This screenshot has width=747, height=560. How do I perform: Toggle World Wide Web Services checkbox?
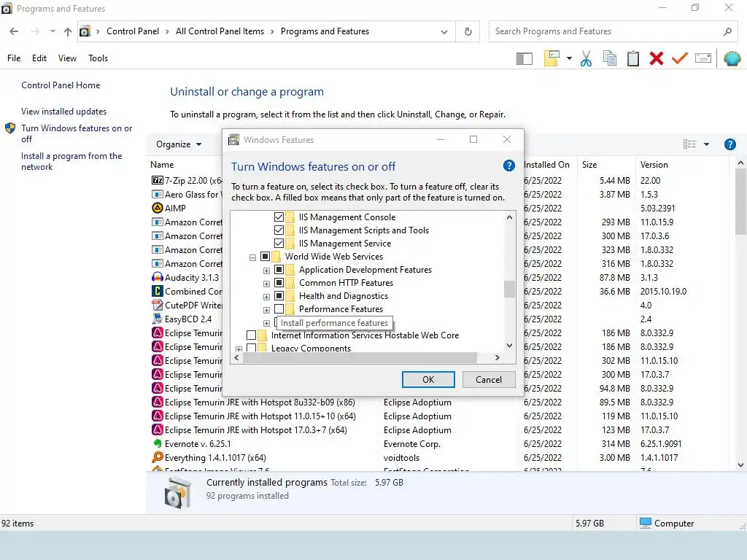pyautogui.click(x=266, y=257)
